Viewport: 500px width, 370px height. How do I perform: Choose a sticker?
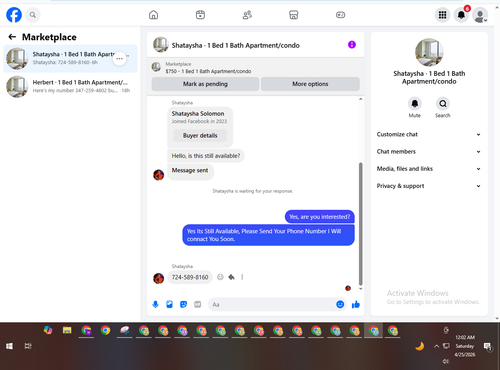coord(183,304)
